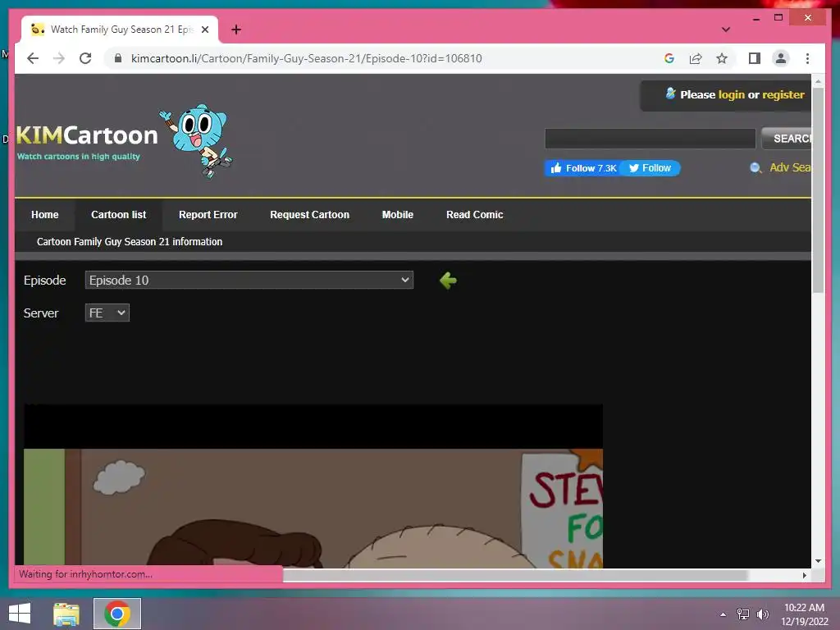Minimize the Chrome window
840x630 pixels.
coord(756,18)
